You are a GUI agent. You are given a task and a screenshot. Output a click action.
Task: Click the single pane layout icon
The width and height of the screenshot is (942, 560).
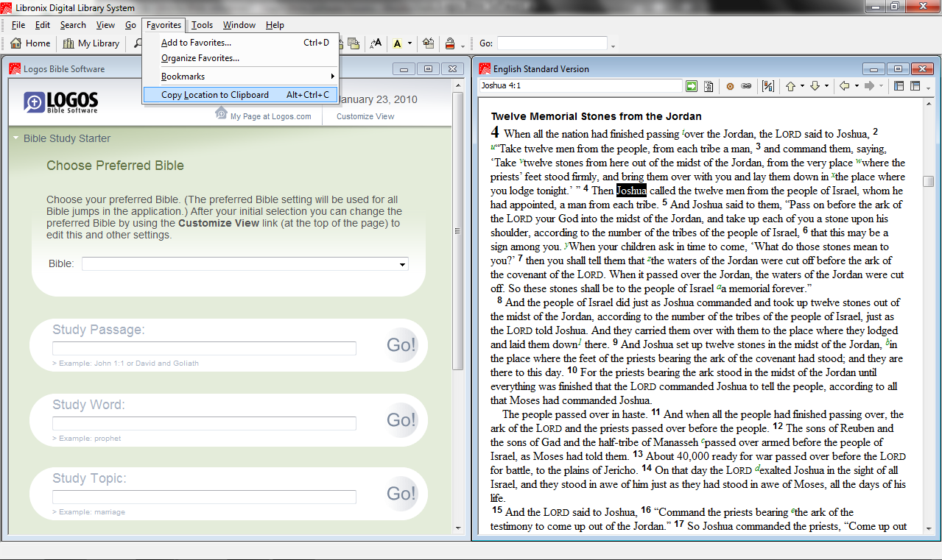click(899, 86)
